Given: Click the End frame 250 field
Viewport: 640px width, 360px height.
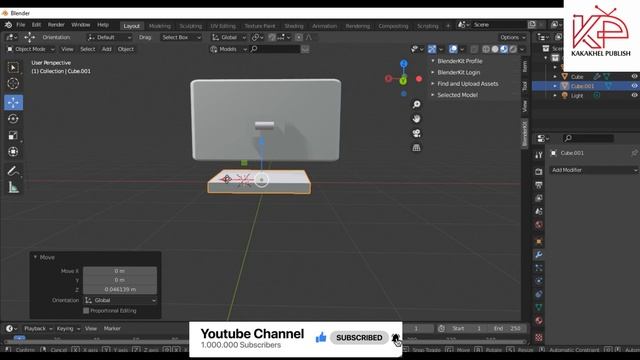Looking at the screenshot, I should (507, 328).
